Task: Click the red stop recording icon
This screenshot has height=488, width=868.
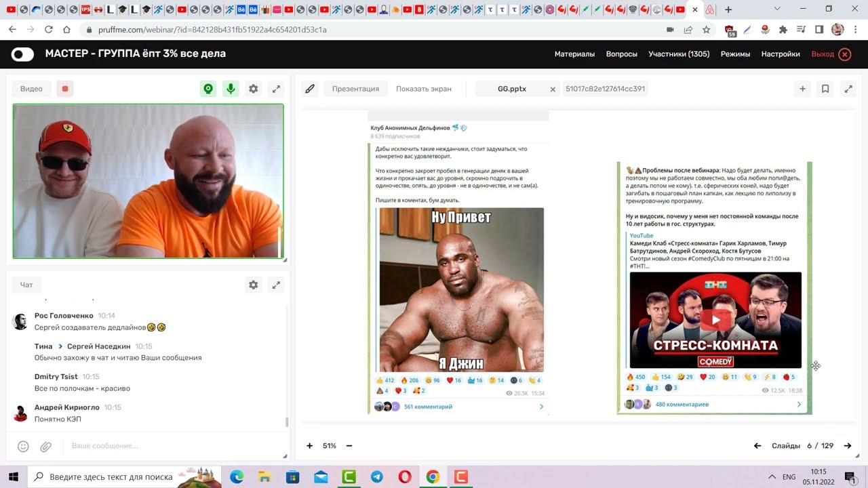Action: [x=65, y=89]
